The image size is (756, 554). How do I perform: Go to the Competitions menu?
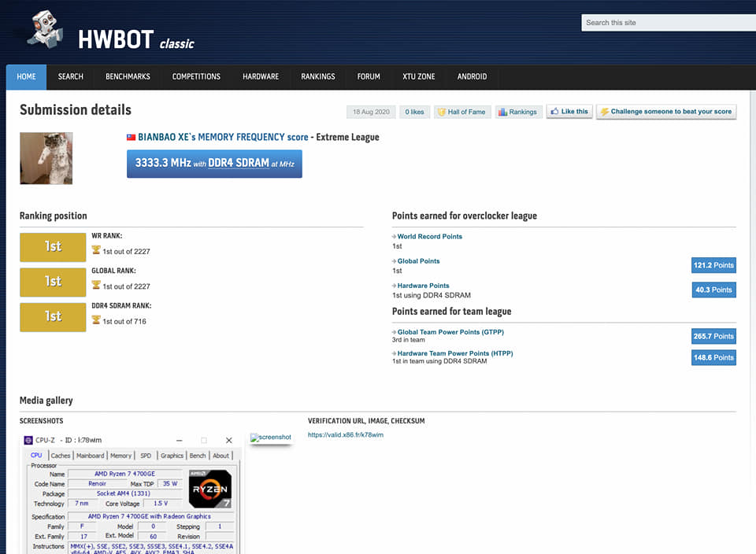point(196,76)
